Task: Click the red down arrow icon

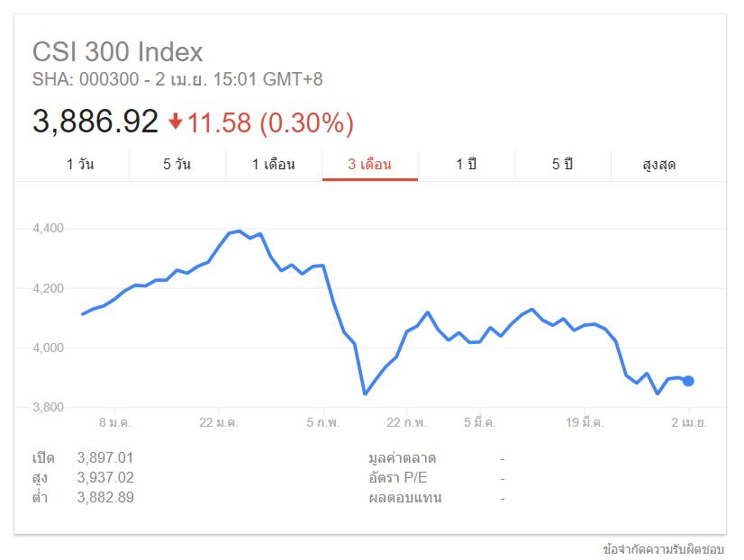Action: pyautogui.click(x=176, y=122)
